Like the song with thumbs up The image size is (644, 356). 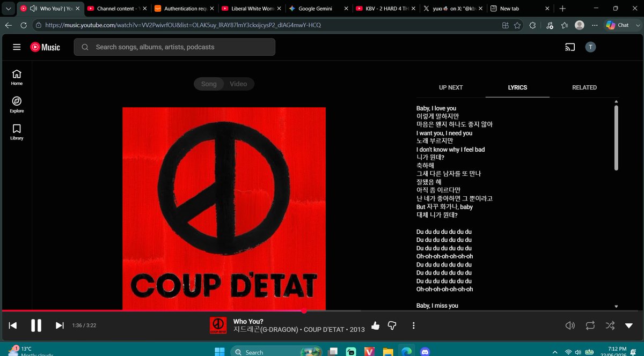pyautogui.click(x=375, y=325)
